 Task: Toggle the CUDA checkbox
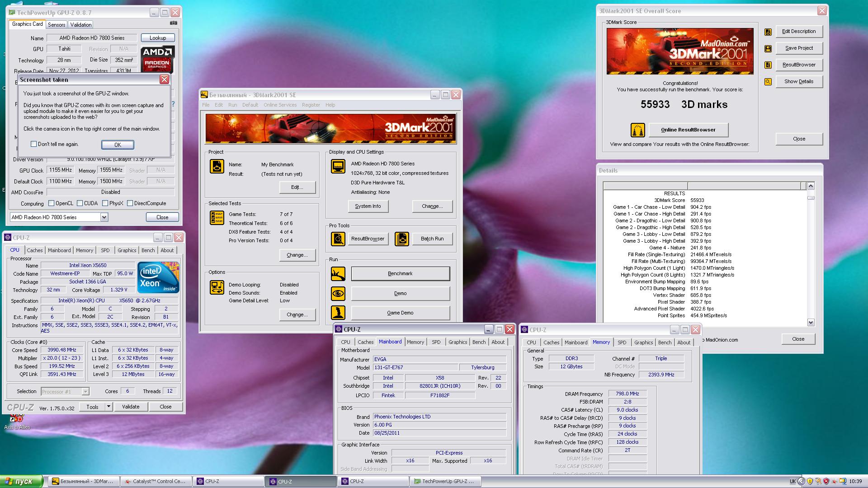click(80, 203)
